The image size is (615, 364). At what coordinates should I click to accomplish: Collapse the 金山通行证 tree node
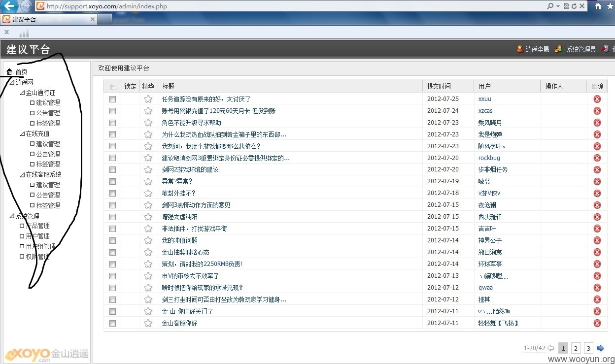point(22,93)
